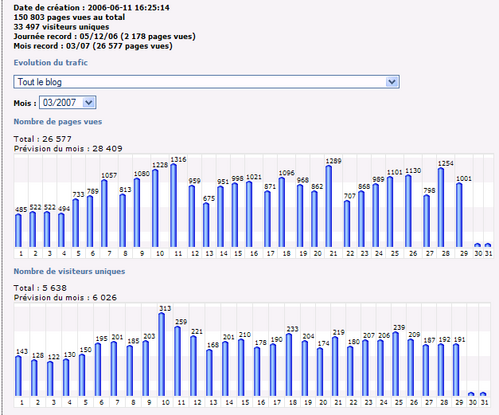The height and width of the screenshot is (415, 499).
Task: Click the "Evolution du trafic" heading
Action: pos(51,63)
